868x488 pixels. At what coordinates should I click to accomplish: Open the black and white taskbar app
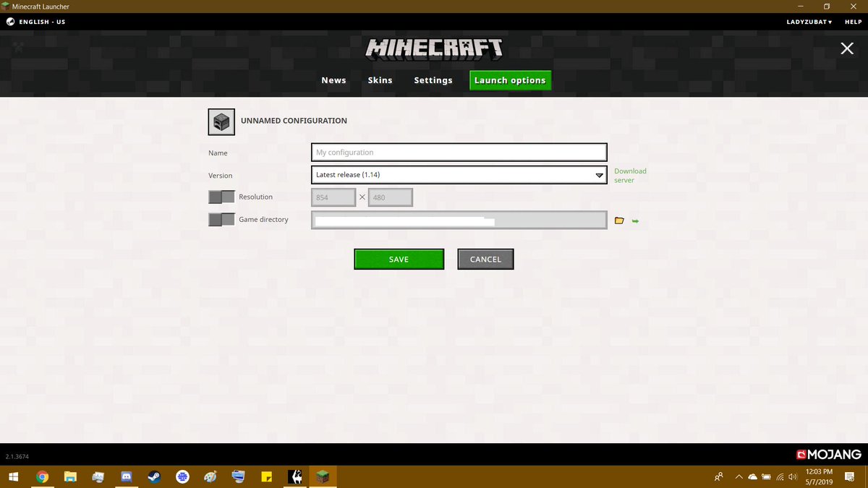294,477
